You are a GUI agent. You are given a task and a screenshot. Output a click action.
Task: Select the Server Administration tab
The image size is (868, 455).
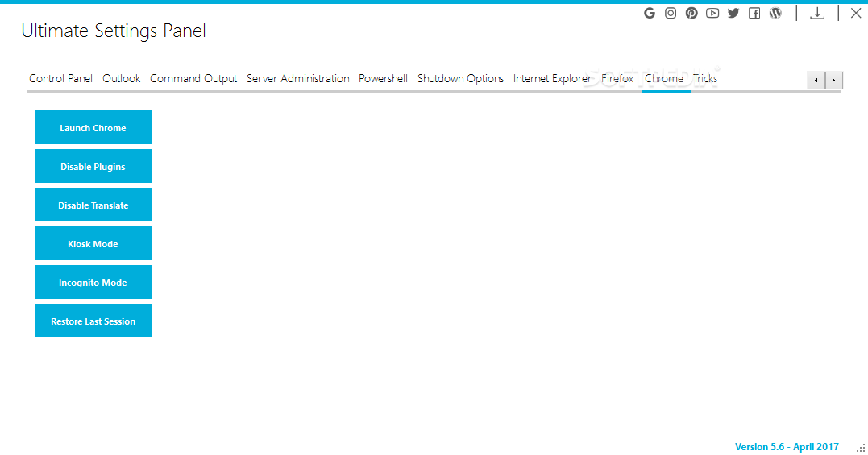[298, 78]
